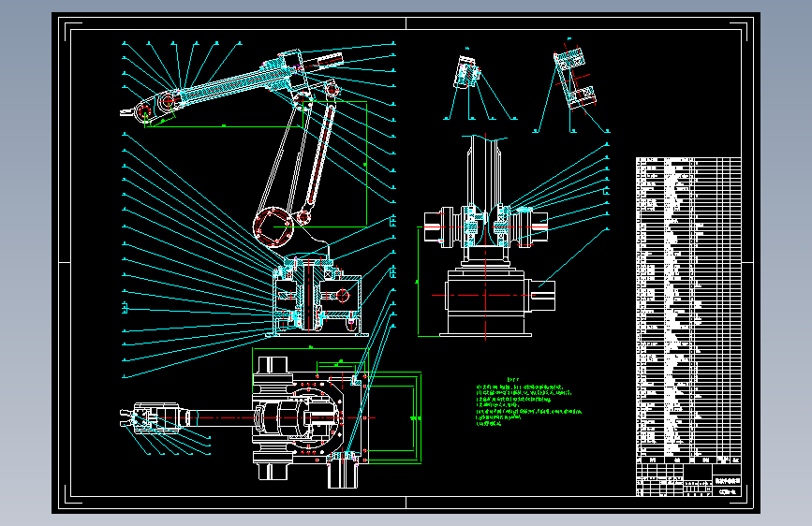
Task: Select the large circular shoulder joint in the side view
Action: (273, 227)
